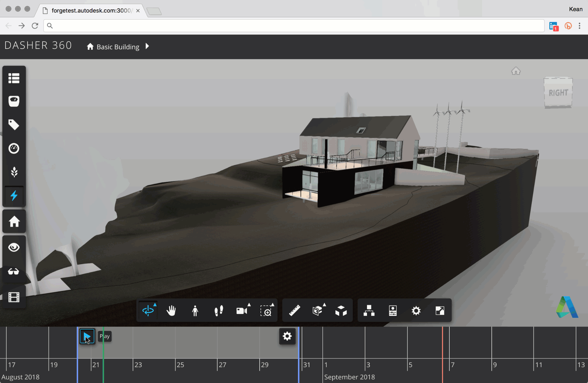Click the lightning bolt energy sidebar icon
The width and height of the screenshot is (588, 383).
14,196
